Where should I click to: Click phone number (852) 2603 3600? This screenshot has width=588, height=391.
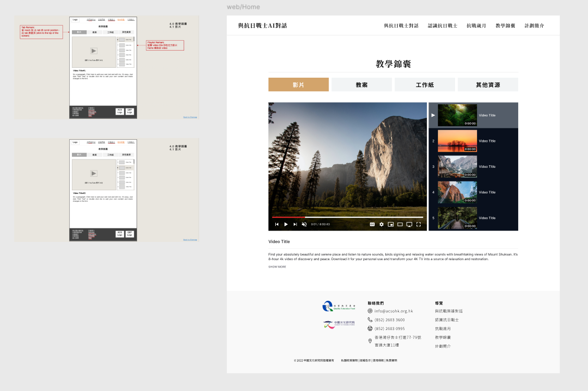[389, 320]
